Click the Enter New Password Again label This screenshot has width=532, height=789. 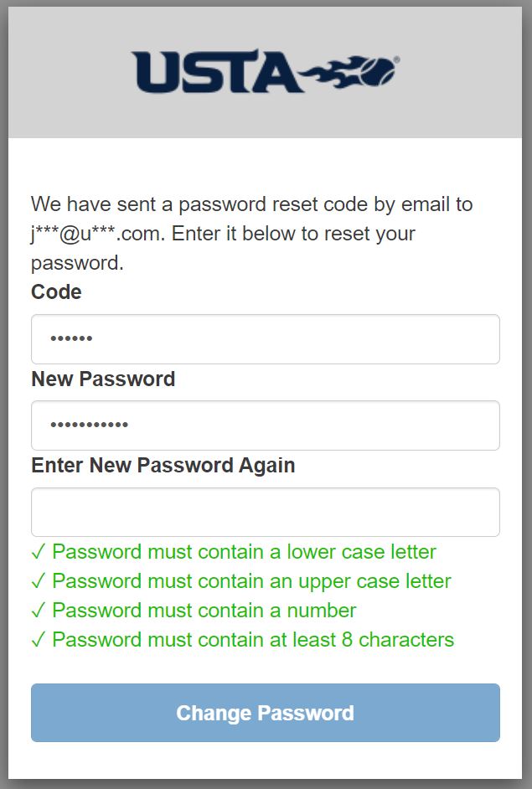coord(163,466)
